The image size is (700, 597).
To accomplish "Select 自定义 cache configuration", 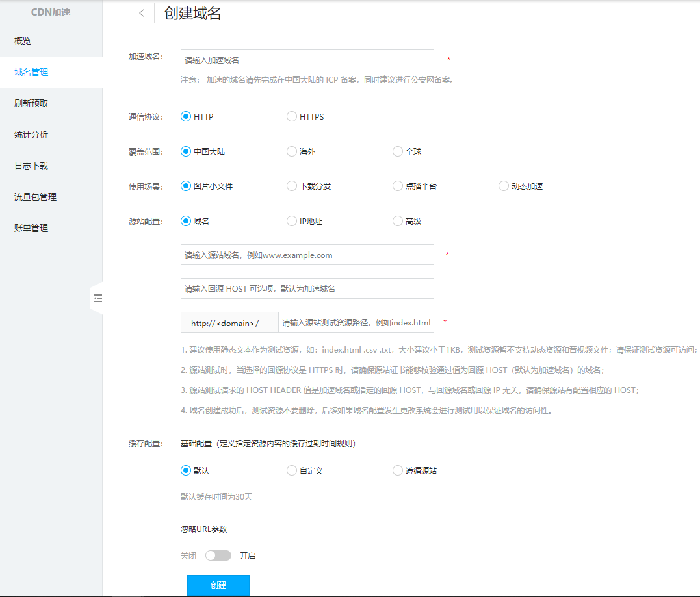I will [292, 470].
